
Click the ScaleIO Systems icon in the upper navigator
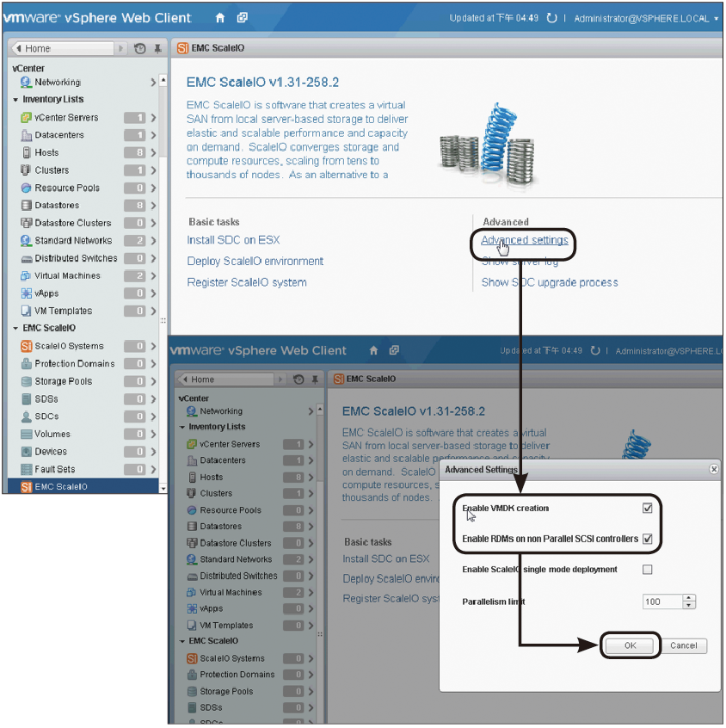click(x=27, y=346)
